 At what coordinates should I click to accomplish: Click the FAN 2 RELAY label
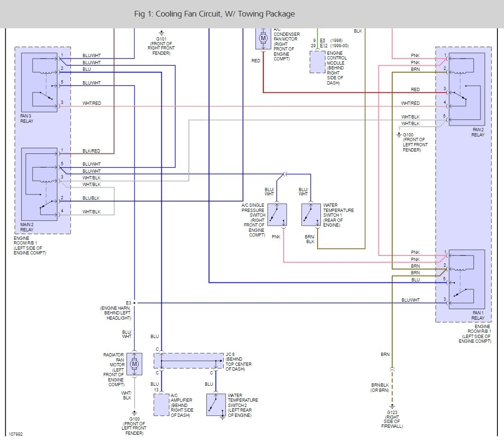pos(478,132)
